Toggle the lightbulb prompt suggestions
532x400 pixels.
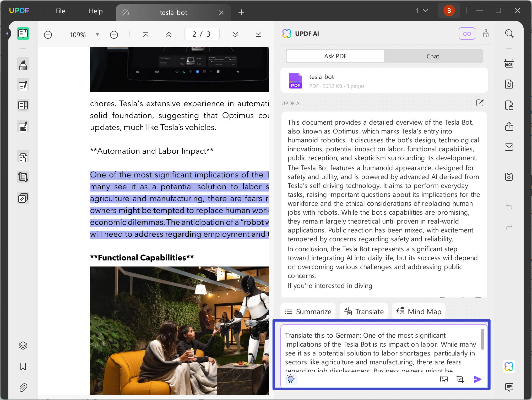click(x=291, y=379)
